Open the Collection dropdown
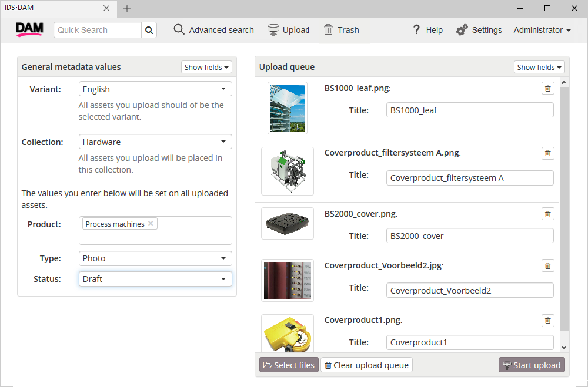588x387 pixels. 155,142
